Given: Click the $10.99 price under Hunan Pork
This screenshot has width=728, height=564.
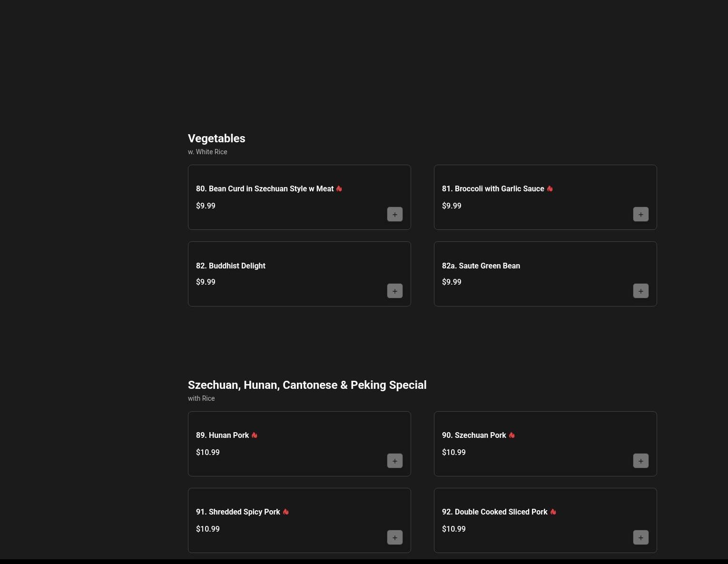Looking at the screenshot, I should click(x=208, y=452).
